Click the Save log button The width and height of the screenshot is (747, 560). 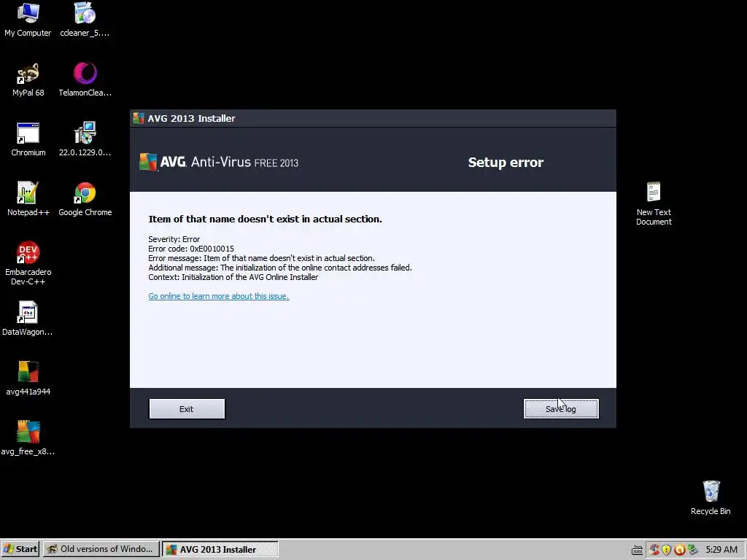click(x=561, y=409)
